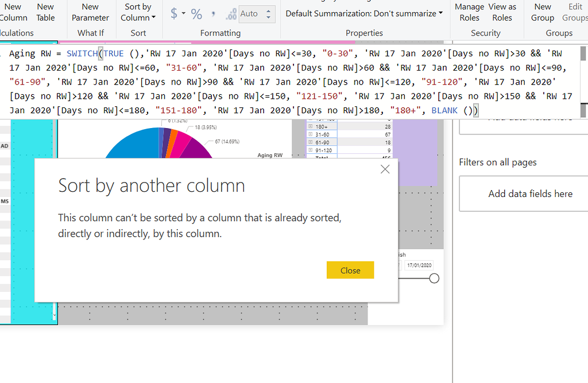The image size is (588, 383).
Task: Open Manage Roles
Action: (x=469, y=11)
